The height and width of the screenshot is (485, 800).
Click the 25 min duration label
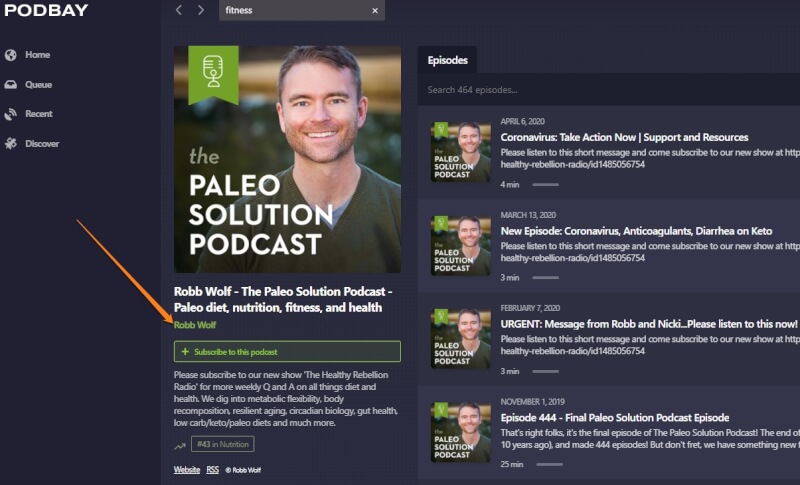(512, 464)
